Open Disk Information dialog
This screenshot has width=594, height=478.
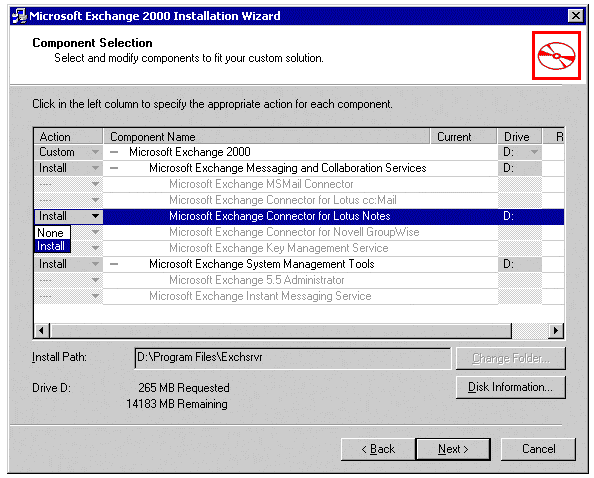pos(511,387)
